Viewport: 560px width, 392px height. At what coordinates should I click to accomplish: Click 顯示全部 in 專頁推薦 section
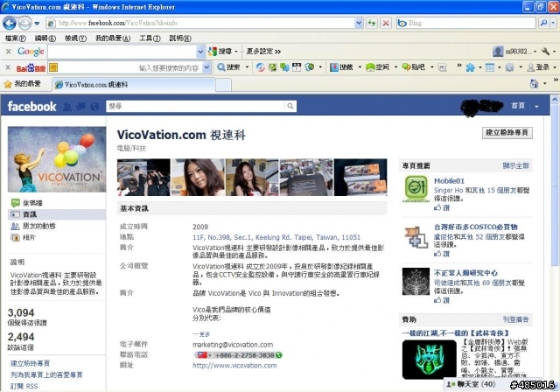(x=515, y=165)
